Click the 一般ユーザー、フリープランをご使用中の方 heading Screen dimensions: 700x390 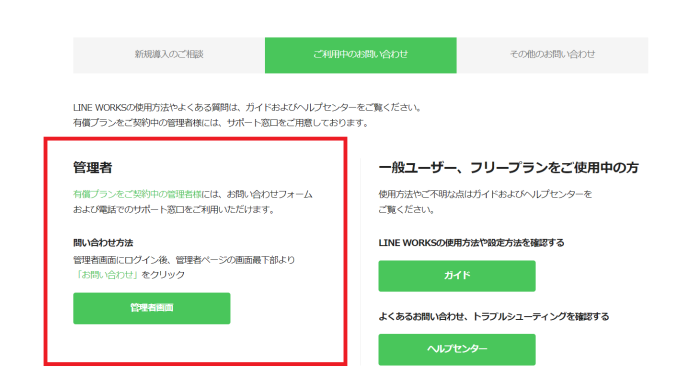tap(508, 168)
